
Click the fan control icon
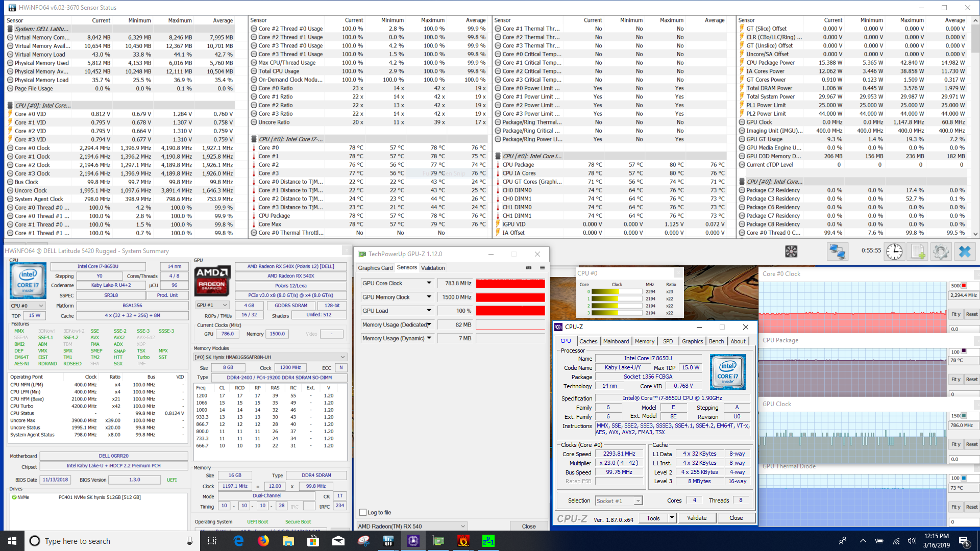791,251
